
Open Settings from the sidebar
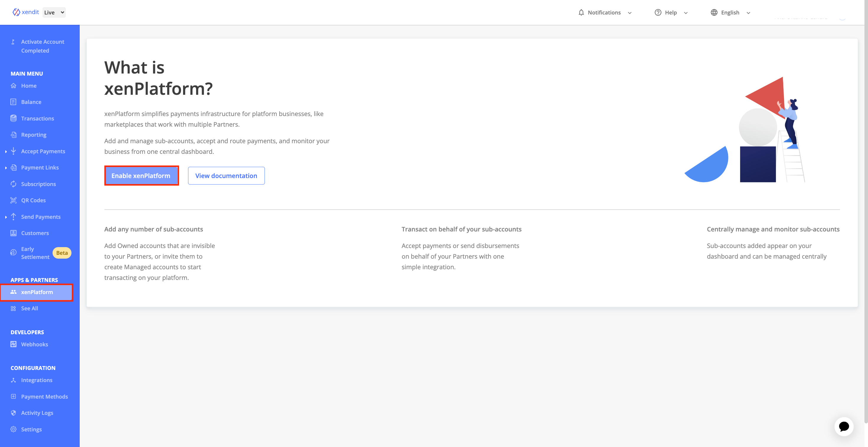31,429
